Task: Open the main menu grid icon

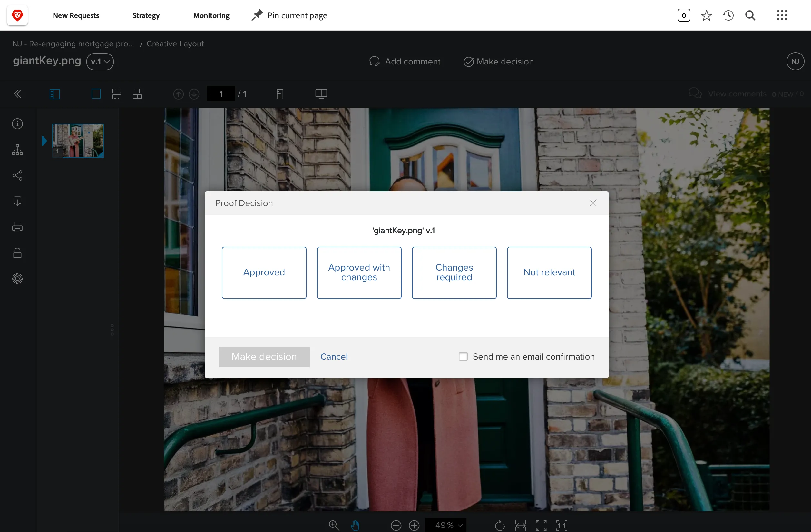Action: coord(782,15)
